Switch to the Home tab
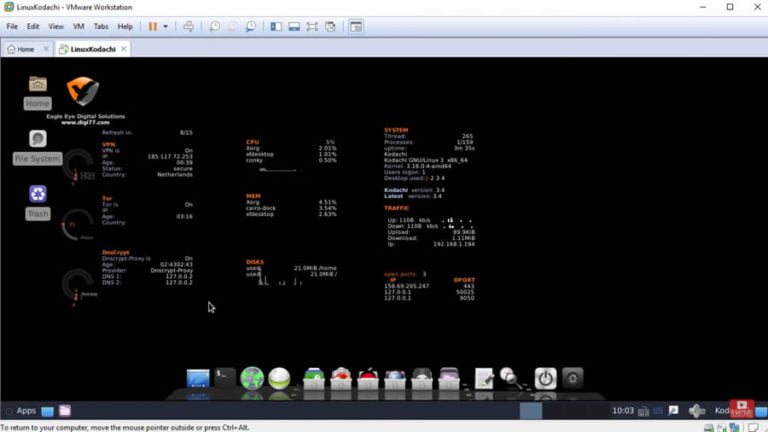 20,49
